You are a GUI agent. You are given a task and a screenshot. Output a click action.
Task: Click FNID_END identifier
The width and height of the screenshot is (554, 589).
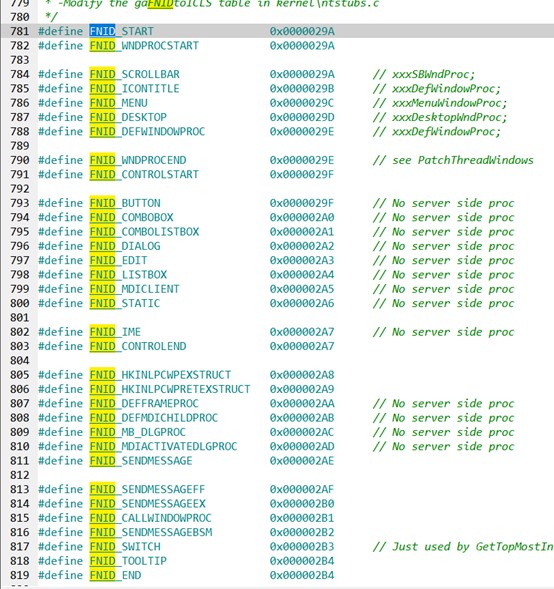pyautogui.click(x=115, y=575)
